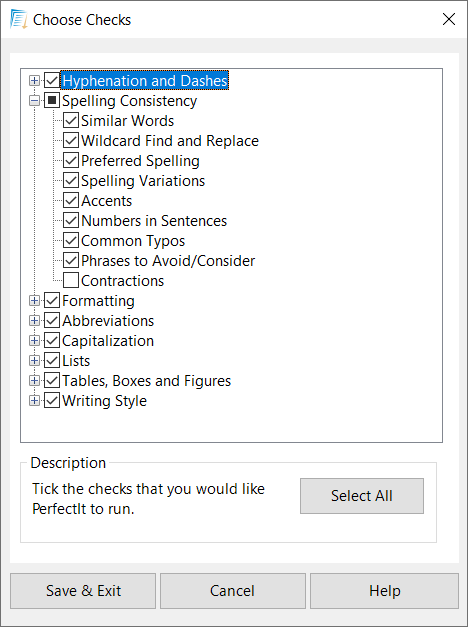Select the Lists tree item label
The height and width of the screenshot is (627, 468).
click(x=76, y=361)
